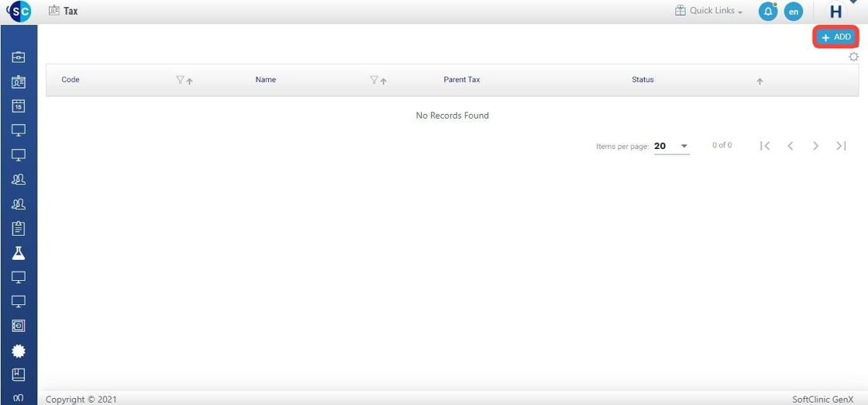This screenshot has width=868, height=405.
Task: Sort by Name column arrow
Action: [384, 81]
